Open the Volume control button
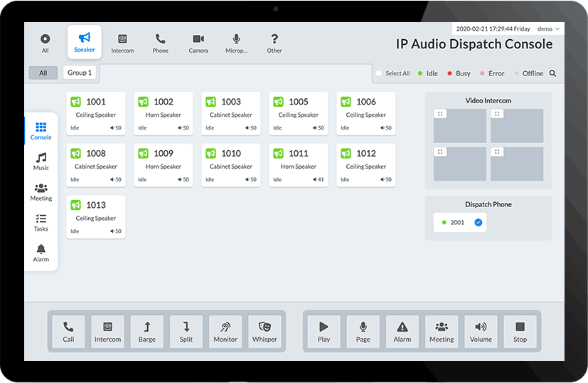The image size is (588, 383). point(481,332)
